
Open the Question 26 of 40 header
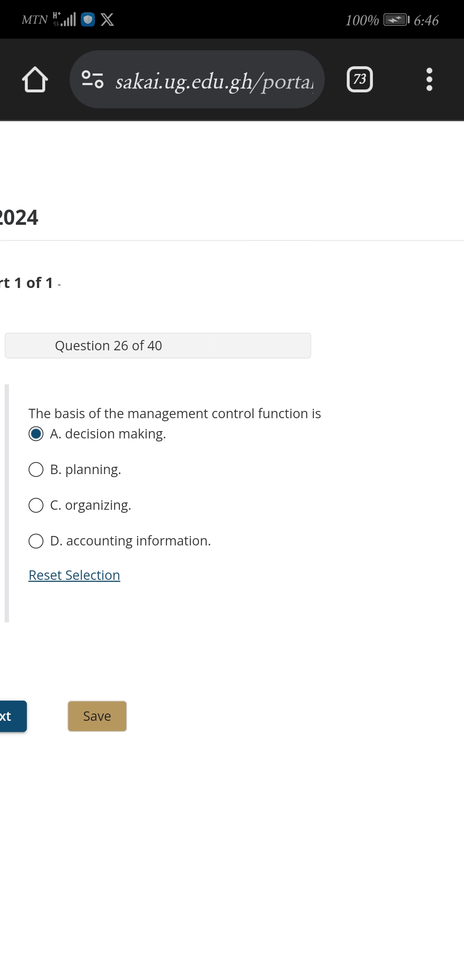(108, 345)
